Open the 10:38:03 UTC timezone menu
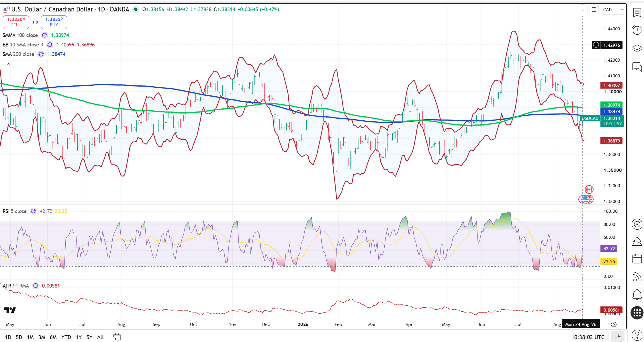Image resolution: width=644 pixels, height=342 pixels. (x=588, y=337)
